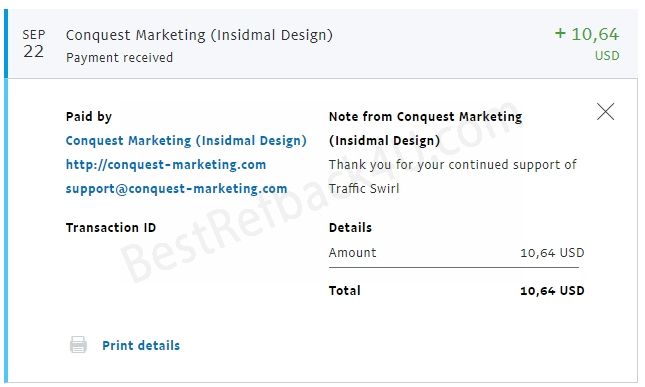Screen dimensions: 645x387
Task: Click the Note from Conquest Marketing heading
Action: (425, 128)
